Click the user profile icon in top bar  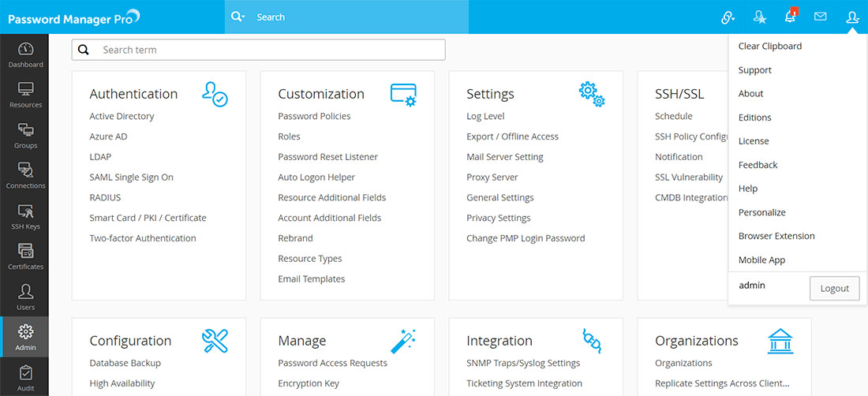pyautogui.click(x=852, y=17)
